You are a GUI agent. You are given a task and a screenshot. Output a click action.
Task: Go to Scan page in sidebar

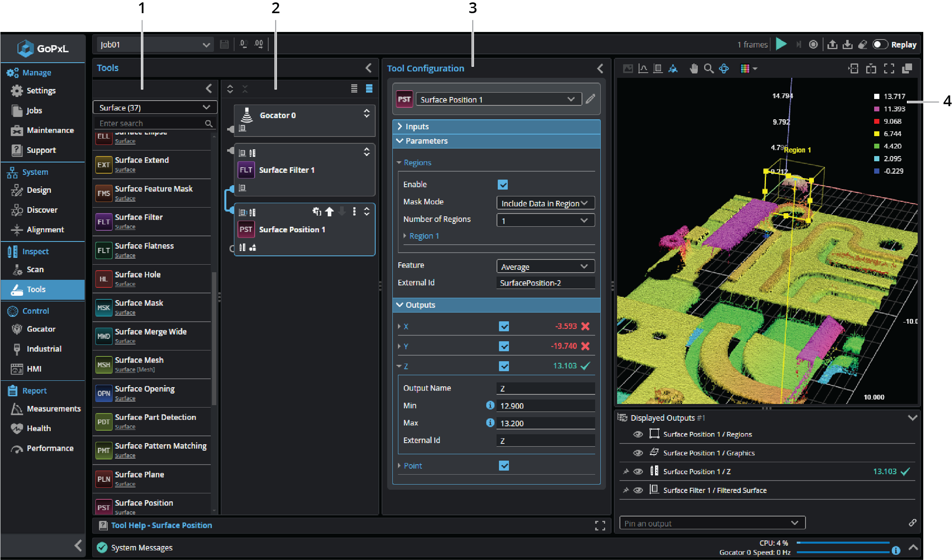pyautogui.click(x=35, y=270)
